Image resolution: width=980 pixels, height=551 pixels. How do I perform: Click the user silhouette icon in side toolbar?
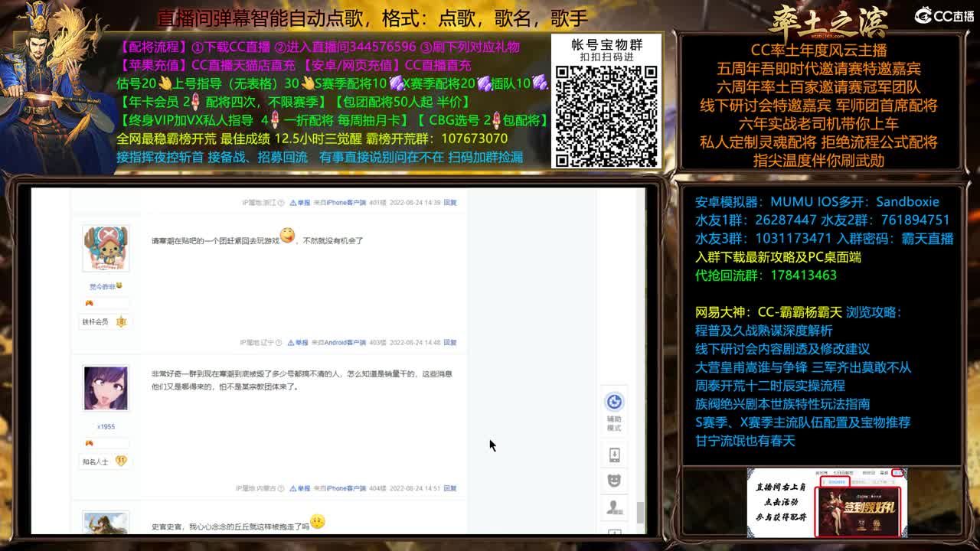pos(614,507)
